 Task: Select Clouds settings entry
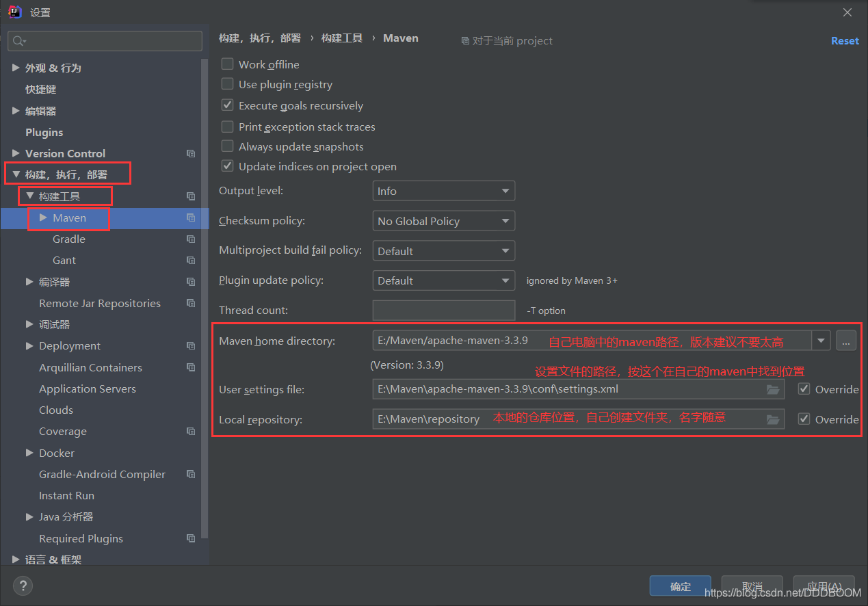56,410
